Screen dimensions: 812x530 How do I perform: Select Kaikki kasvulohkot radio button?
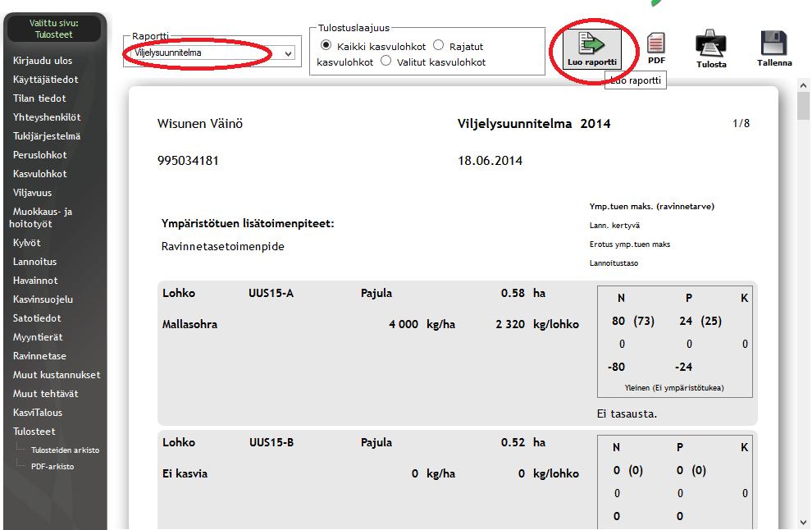[326, 45]
